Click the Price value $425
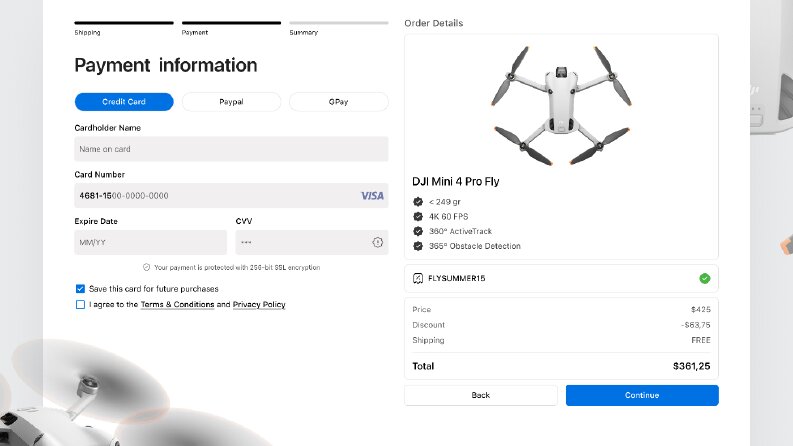Screen dimensions: 793x446 coord(701,309)
